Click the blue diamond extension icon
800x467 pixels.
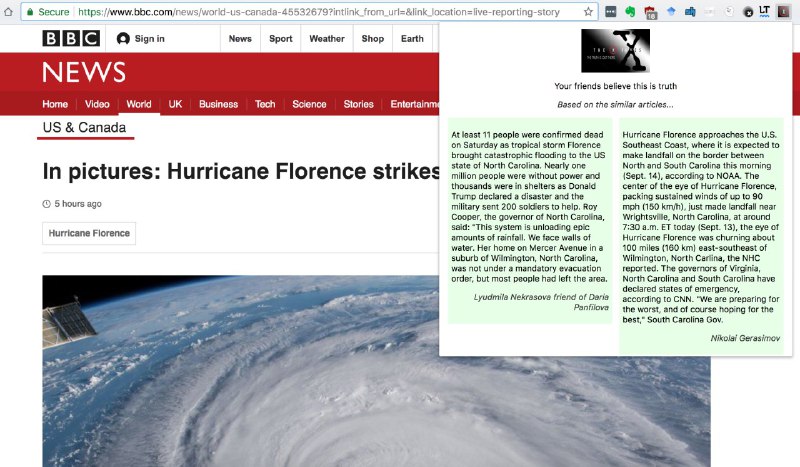(671, 11)
